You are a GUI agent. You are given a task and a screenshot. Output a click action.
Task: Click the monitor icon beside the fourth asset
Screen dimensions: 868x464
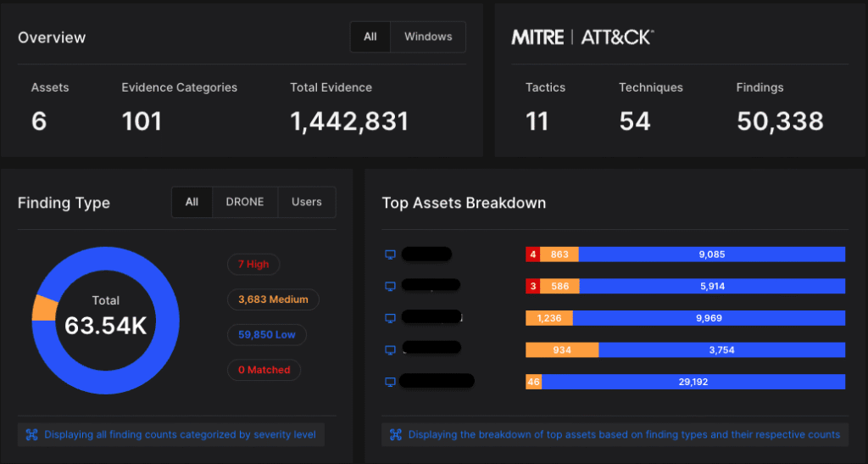click(391, 349)
